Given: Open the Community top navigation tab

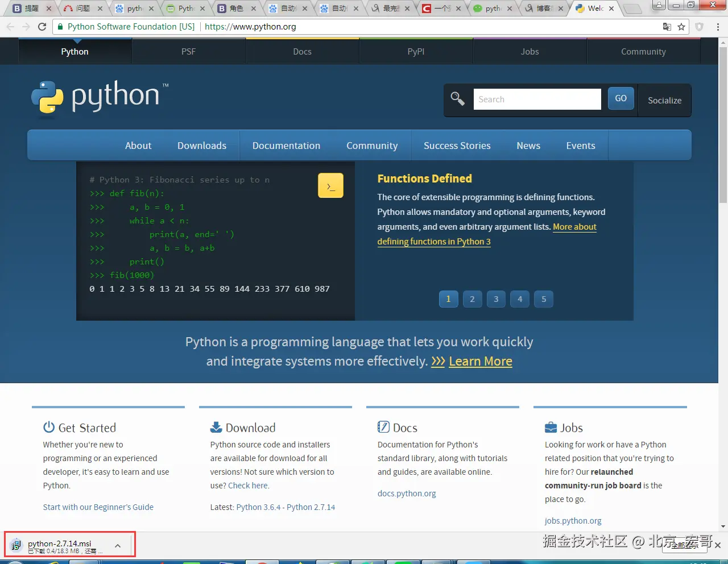Looking at the screenshot, I should point(643,51).
